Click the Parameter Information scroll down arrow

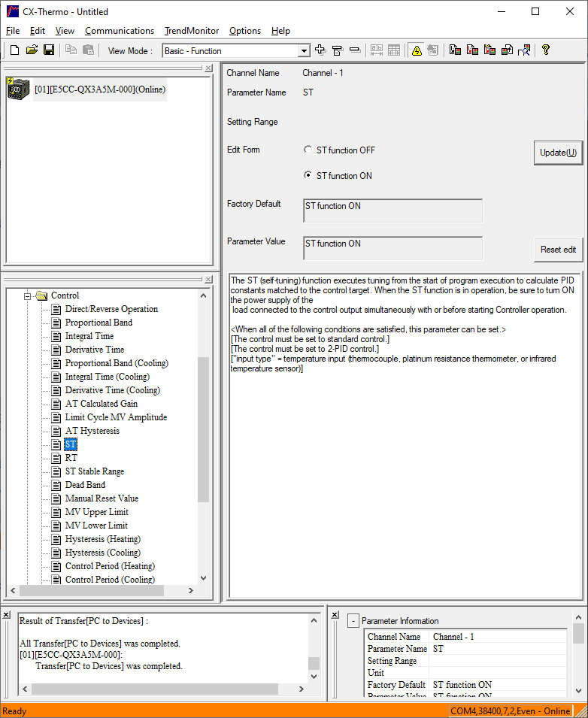tap(578, 690)
